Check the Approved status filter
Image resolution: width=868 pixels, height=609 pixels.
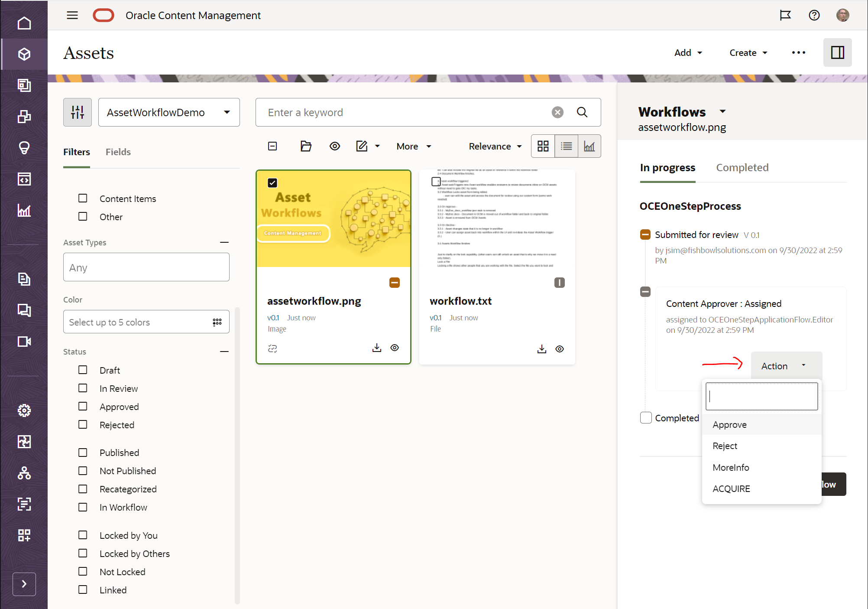pyautogui.click(x=83, y=406)
